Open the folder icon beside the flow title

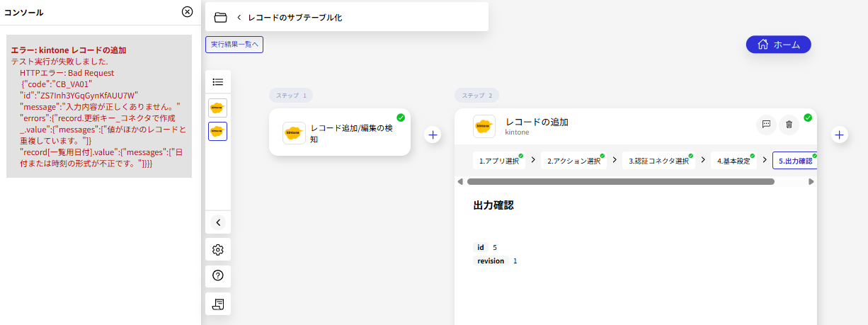220,17
